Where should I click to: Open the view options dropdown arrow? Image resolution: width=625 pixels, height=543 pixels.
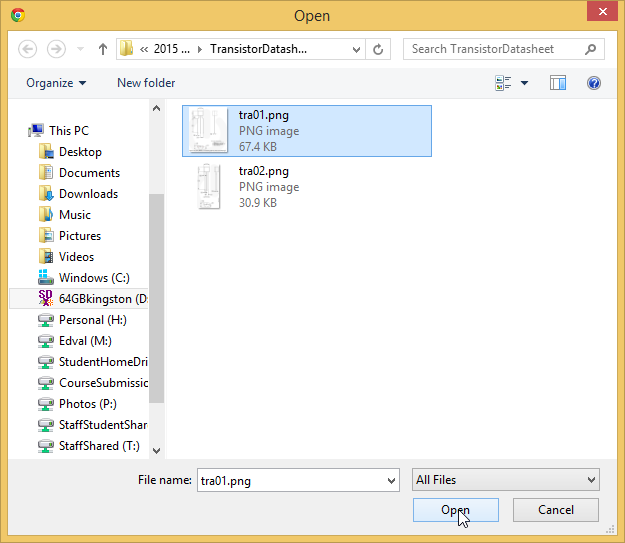(525, 83)
